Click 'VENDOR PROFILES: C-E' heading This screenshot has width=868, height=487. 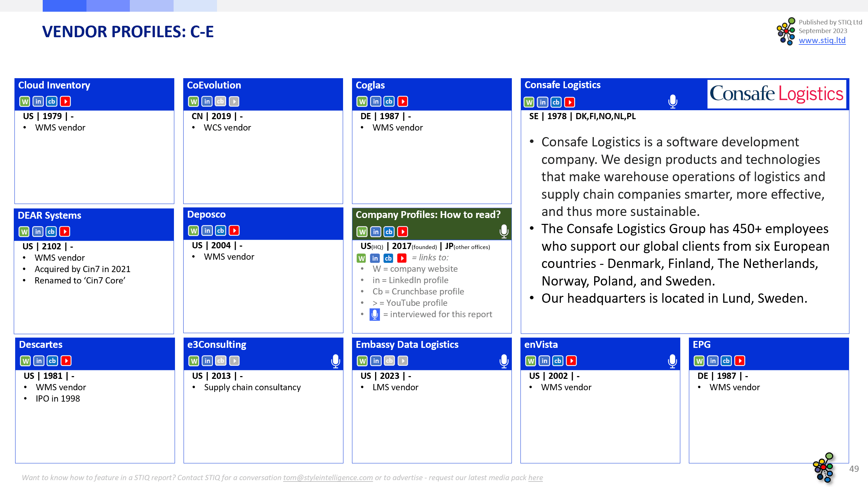pos(128,32)
